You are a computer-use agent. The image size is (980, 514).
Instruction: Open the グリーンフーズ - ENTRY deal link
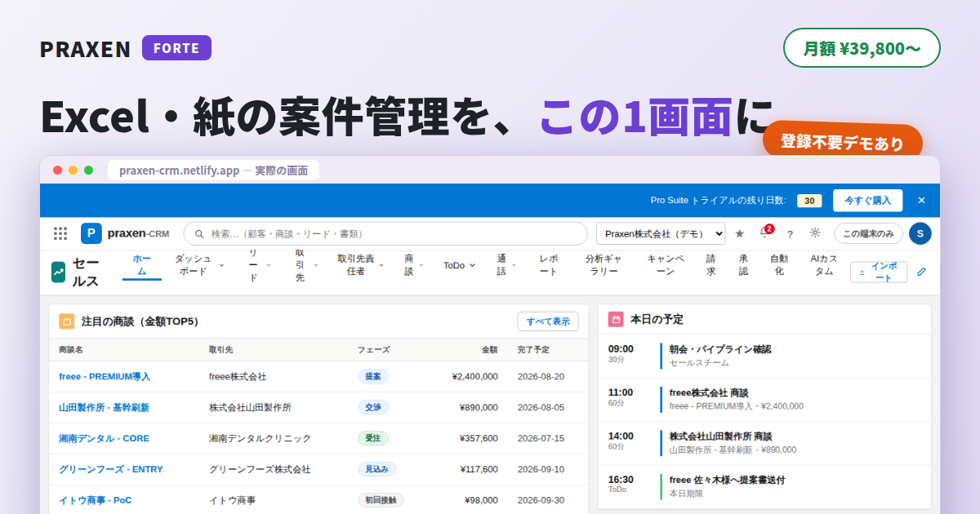pyautogui.click(x=111, y=469)
